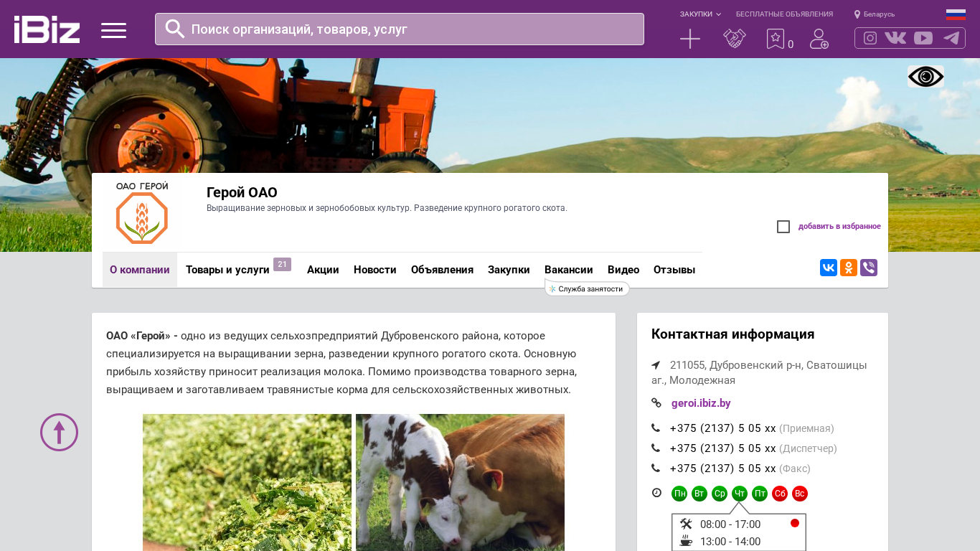Viewport: 980px width, 551px height.
Task: Click the ОАО Герой company logo
Action: 141,212
